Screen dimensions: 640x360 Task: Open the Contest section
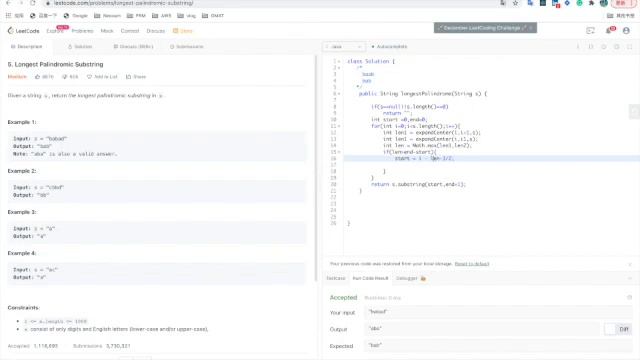tap(130, 31)
